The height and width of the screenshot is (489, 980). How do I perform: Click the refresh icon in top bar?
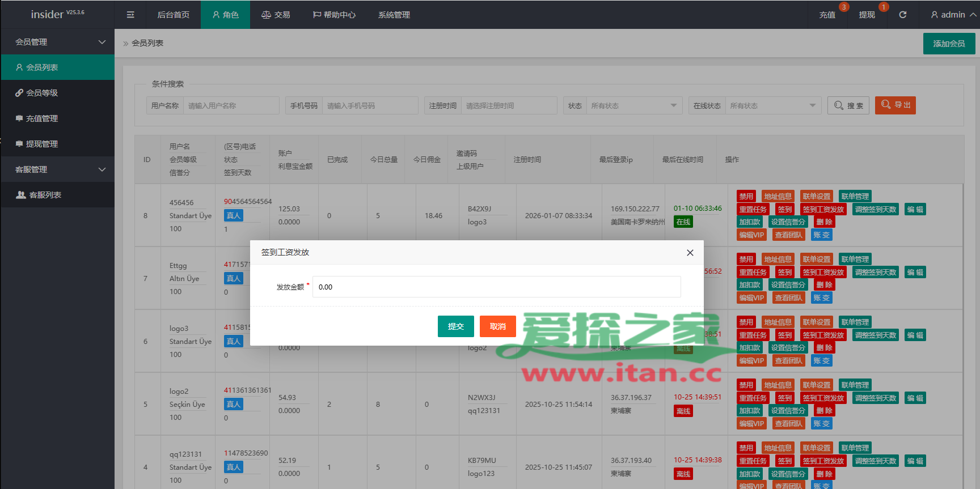point(902,15)
